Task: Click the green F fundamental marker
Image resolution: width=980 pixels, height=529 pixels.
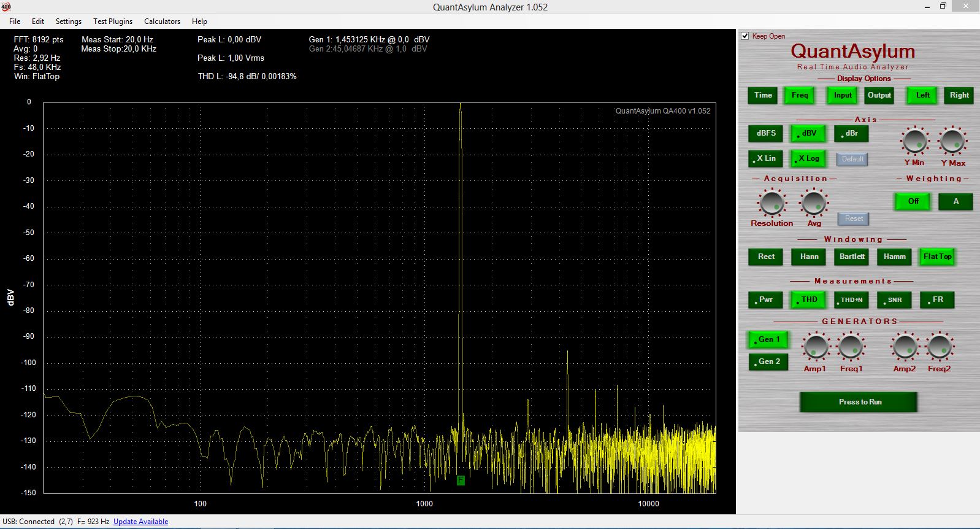Action: (x=461, y=481)
